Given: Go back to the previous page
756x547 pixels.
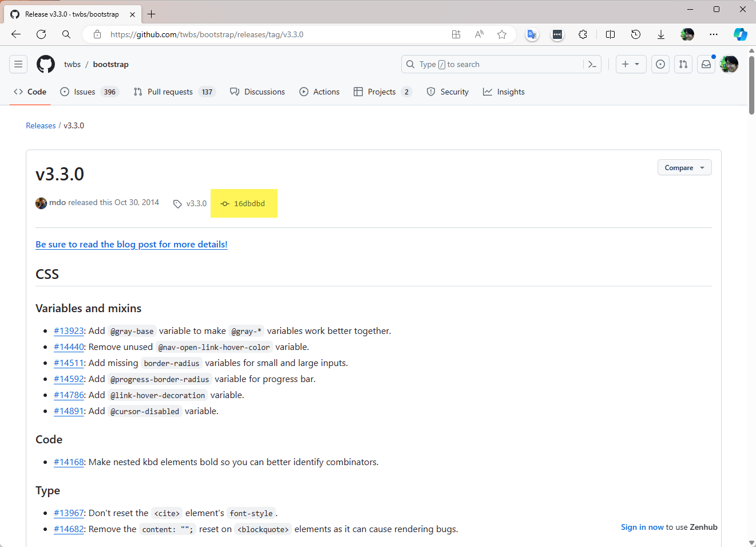Looking at the screenshot, I should 16,34.
